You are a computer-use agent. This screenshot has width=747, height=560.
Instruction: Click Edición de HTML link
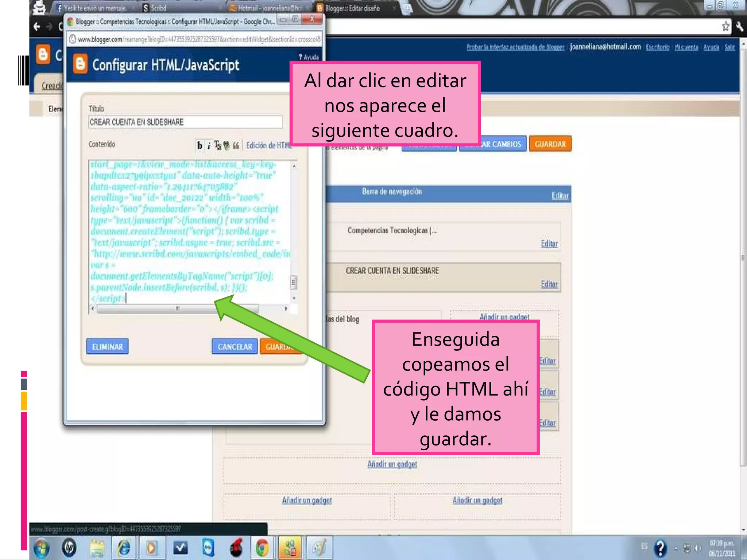click(x=269, y=145)
